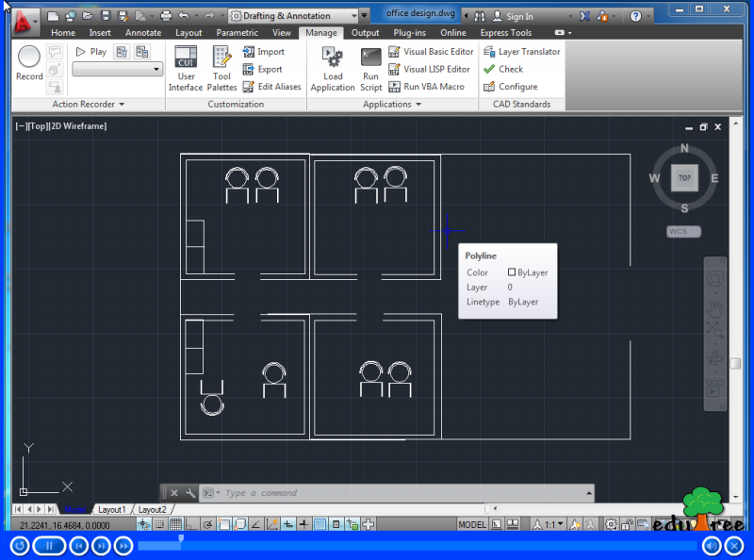Open Layer Translator
Screen dimensions: 754x560
(x=522, y=52)
